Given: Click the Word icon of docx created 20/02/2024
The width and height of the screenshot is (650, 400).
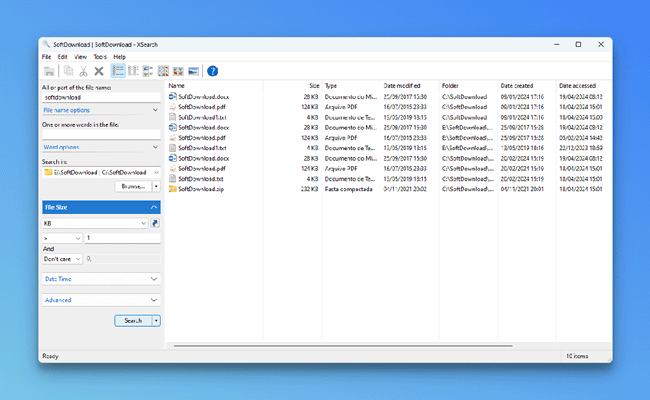Looking at the screenshot, I should coord(172,158).
